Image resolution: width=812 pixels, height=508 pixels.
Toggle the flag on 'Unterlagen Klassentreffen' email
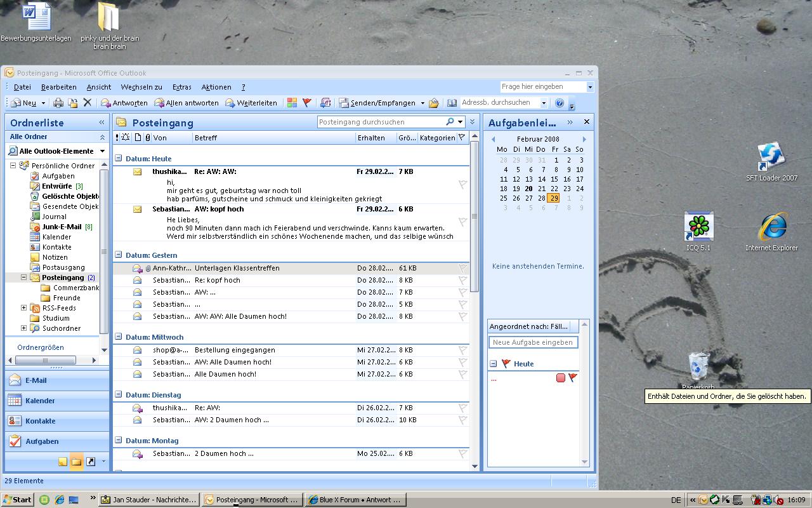click(462, 269)
